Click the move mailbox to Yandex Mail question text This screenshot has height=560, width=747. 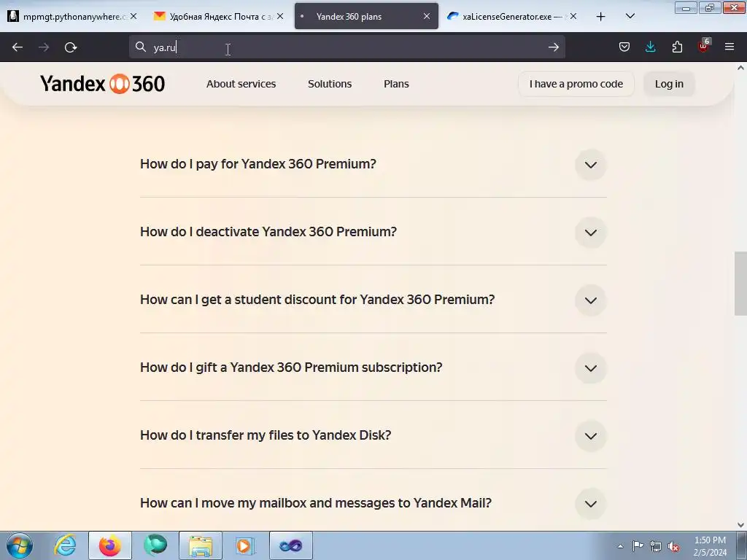coord(316,503)
